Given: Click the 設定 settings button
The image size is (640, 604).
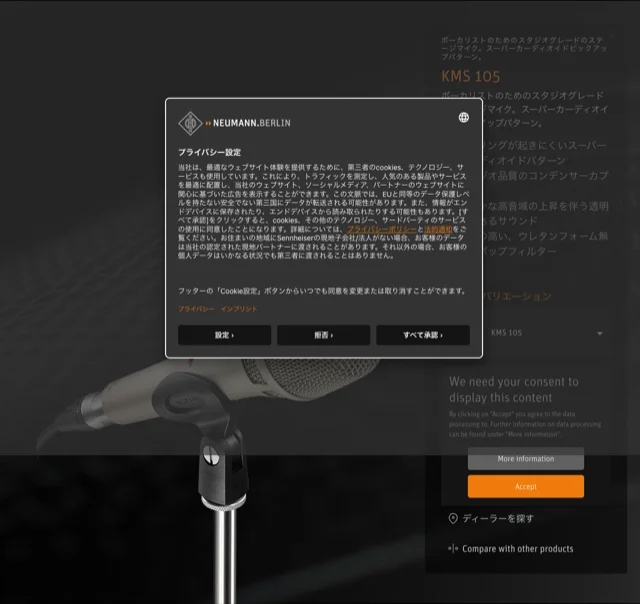Looking at the screenshot, I should (224, 335).
